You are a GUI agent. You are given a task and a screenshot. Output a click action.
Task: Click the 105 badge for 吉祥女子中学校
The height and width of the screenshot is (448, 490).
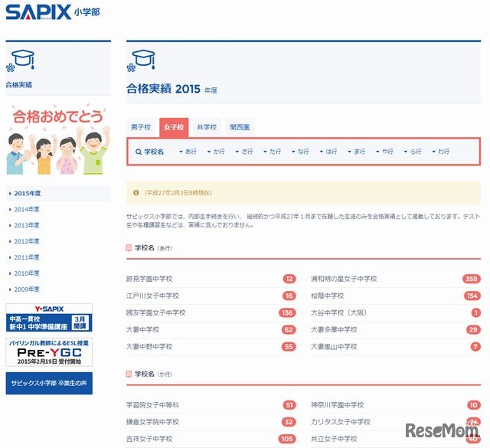tap(287, 439)
